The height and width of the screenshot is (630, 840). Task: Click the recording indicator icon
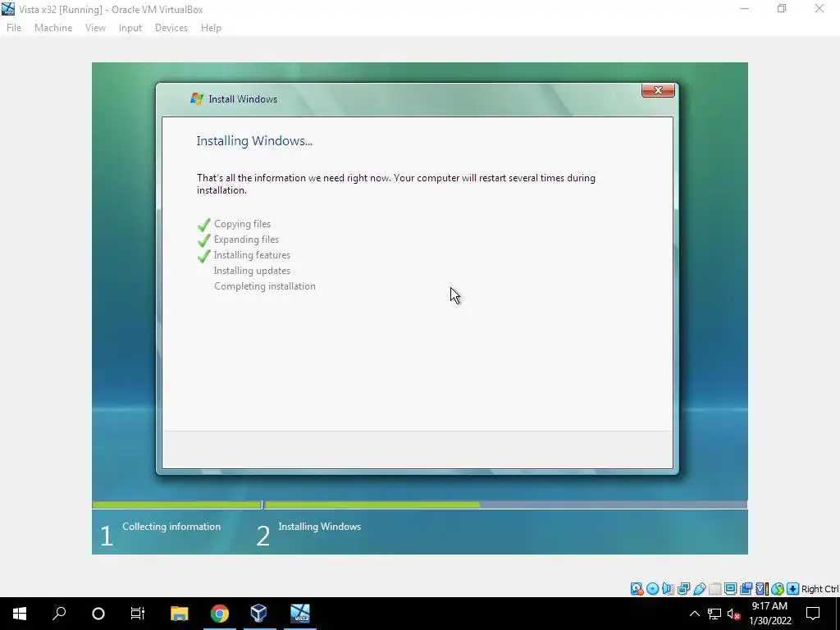(746, 589)
